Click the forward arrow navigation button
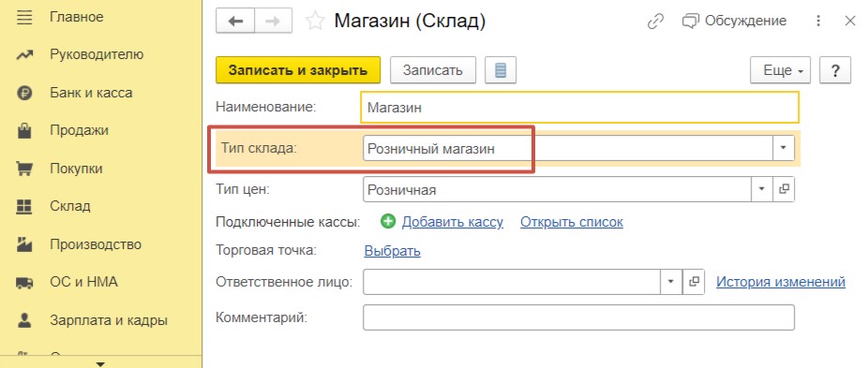 click(x=275, y=22)
